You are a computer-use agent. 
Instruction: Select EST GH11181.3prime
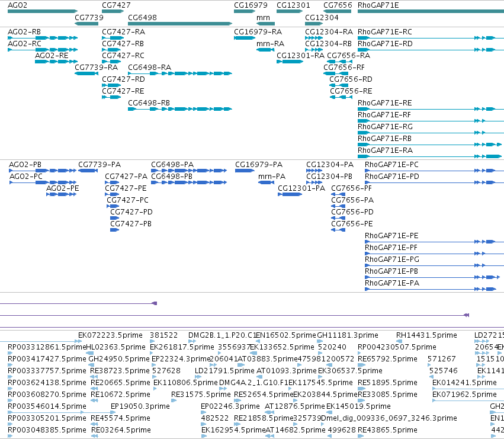[348, 335]
